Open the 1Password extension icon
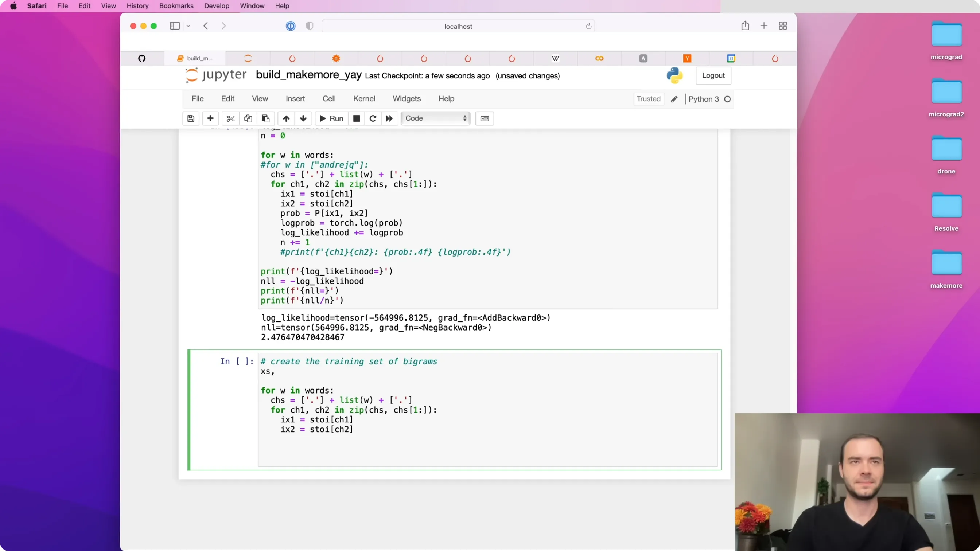 tap(291, 26)
